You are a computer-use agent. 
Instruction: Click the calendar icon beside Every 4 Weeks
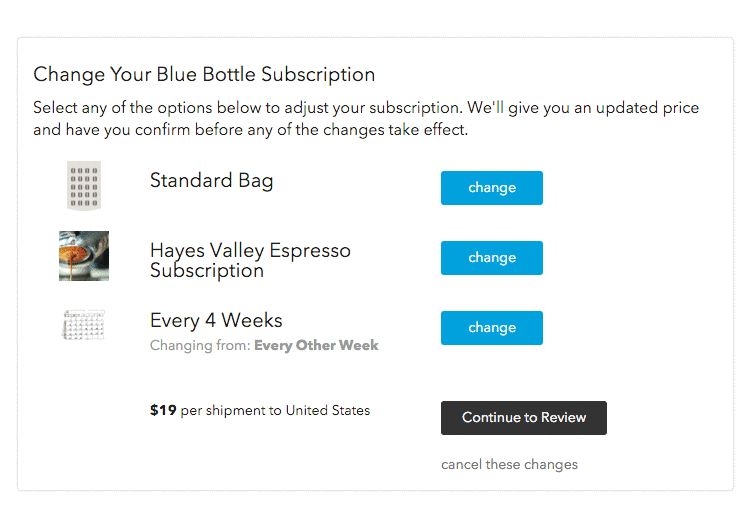(84, 325)
